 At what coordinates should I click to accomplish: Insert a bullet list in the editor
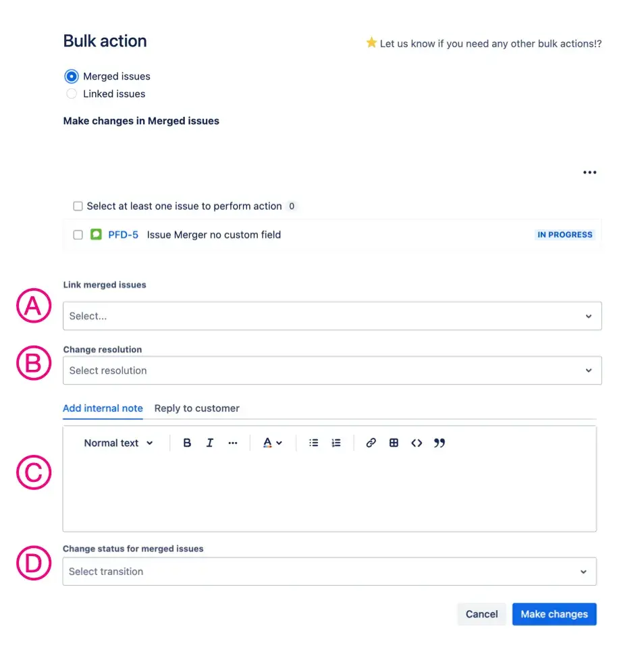pos(313,443)
